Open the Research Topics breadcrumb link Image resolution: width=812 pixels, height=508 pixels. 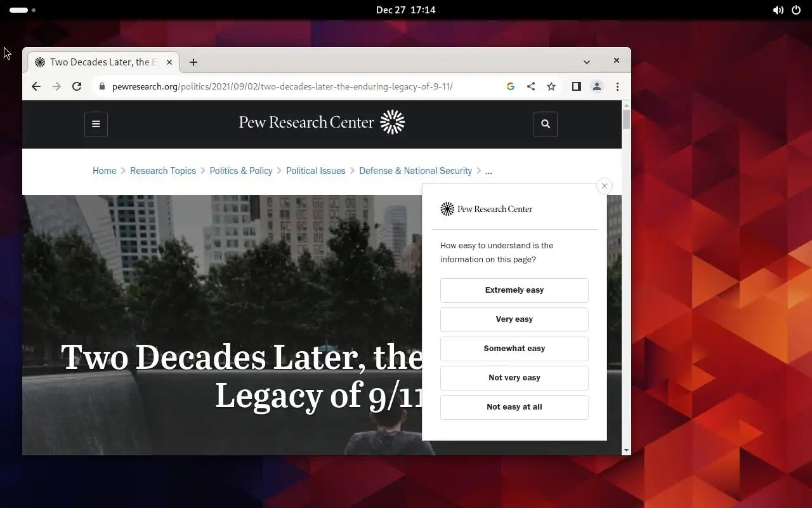163,171
